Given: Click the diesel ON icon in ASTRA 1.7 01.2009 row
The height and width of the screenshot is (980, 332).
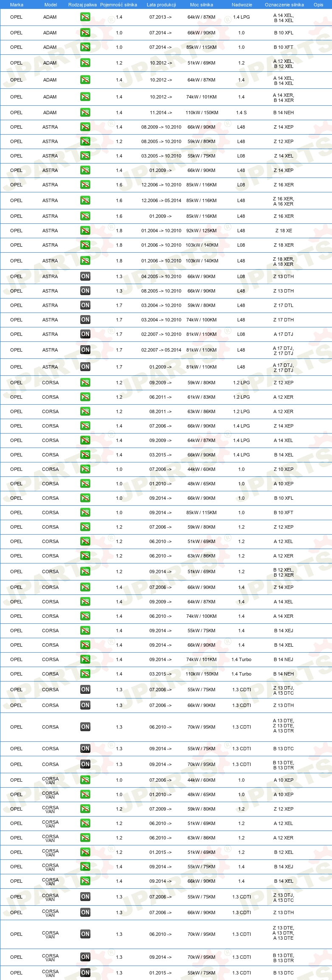Looking at the screenshot, I should click(x=85, y=367).
